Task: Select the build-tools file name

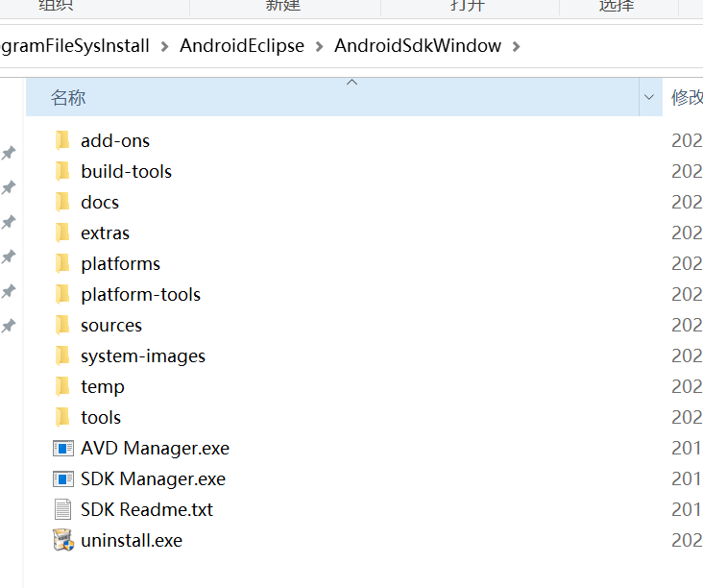Action: pyautogui.click(x=127, y=171)
